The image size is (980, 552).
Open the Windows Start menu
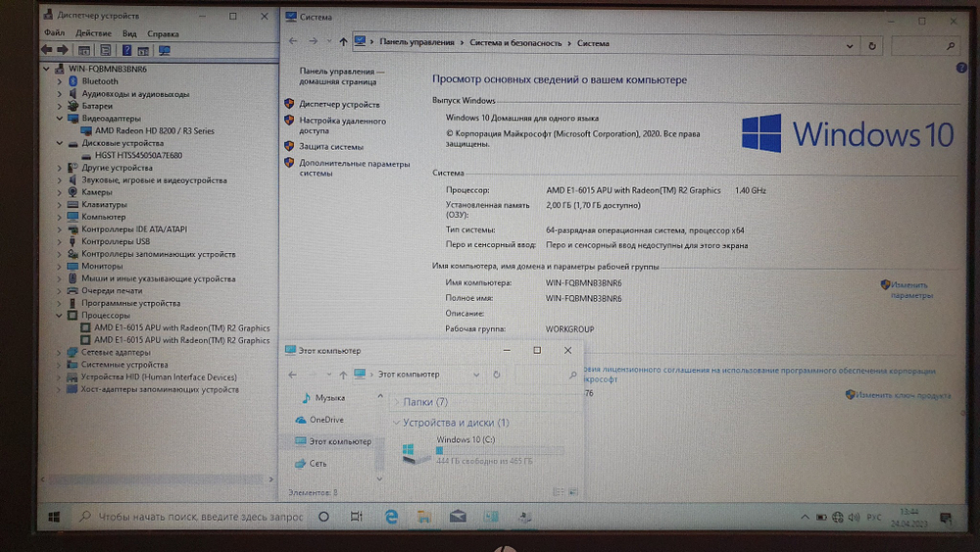[x=54, y=517]
